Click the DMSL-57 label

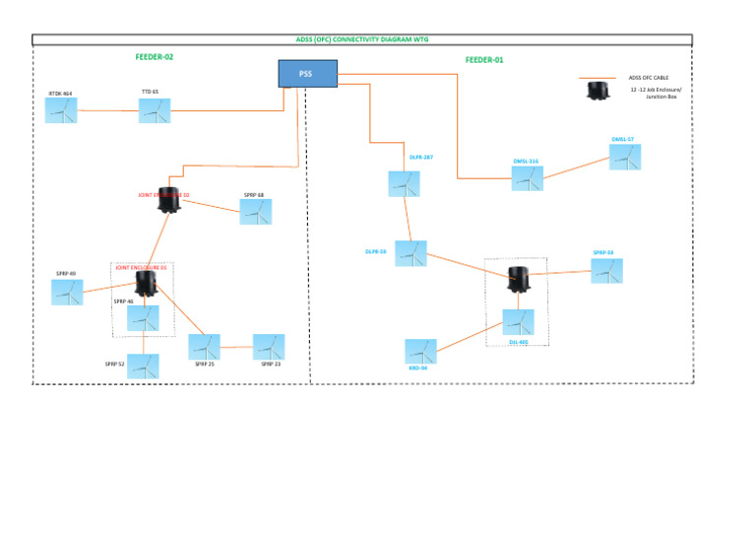(622, 140)
